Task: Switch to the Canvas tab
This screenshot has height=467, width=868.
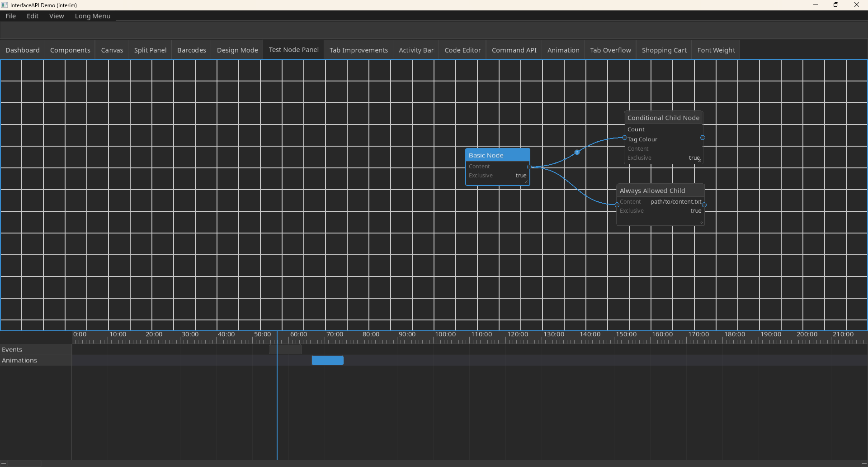Action: 112,50
